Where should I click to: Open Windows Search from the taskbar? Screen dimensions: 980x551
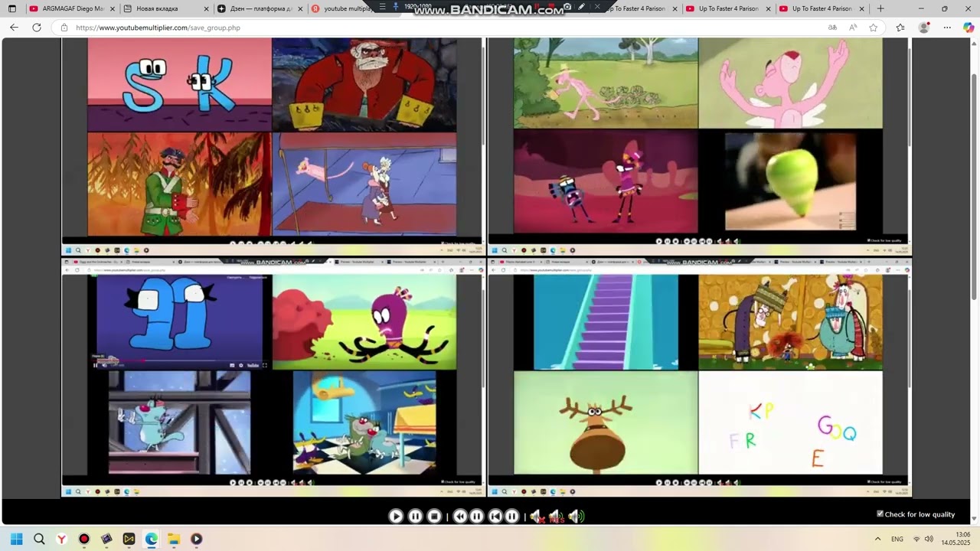click(39, 539)
